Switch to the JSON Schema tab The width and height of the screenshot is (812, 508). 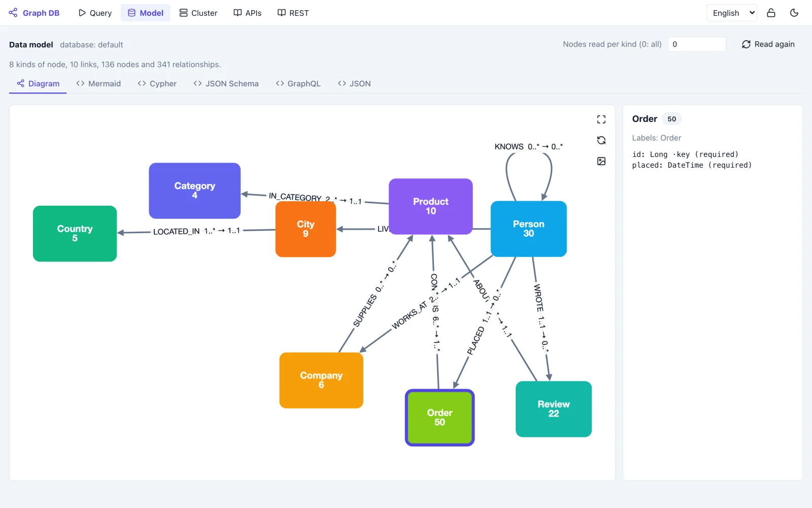click(x=226, y=83)
